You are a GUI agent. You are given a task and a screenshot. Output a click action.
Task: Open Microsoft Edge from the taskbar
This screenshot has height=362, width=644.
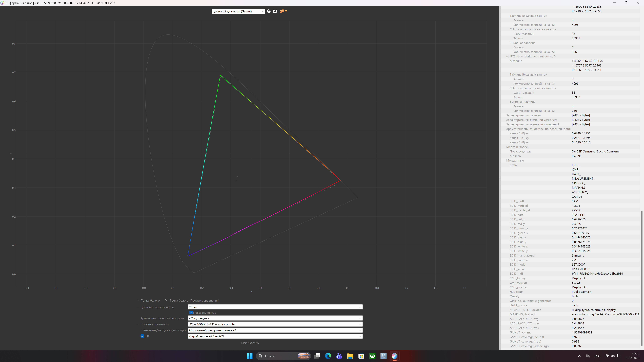pyautogui.click(x=328, y=356)
